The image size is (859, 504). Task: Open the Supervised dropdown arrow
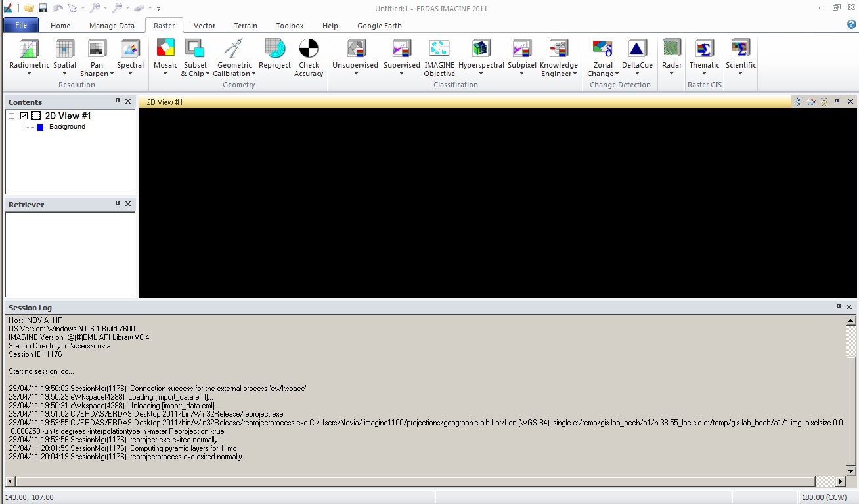401,73
